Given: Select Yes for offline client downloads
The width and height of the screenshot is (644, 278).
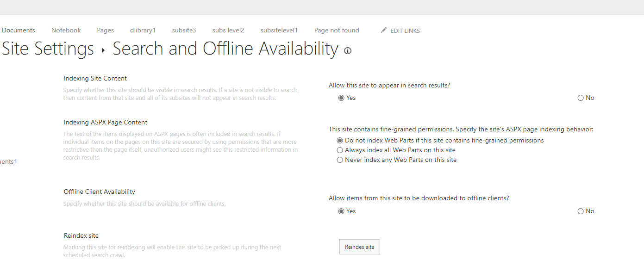Looking at the screenshot, I should click(341, 211).
